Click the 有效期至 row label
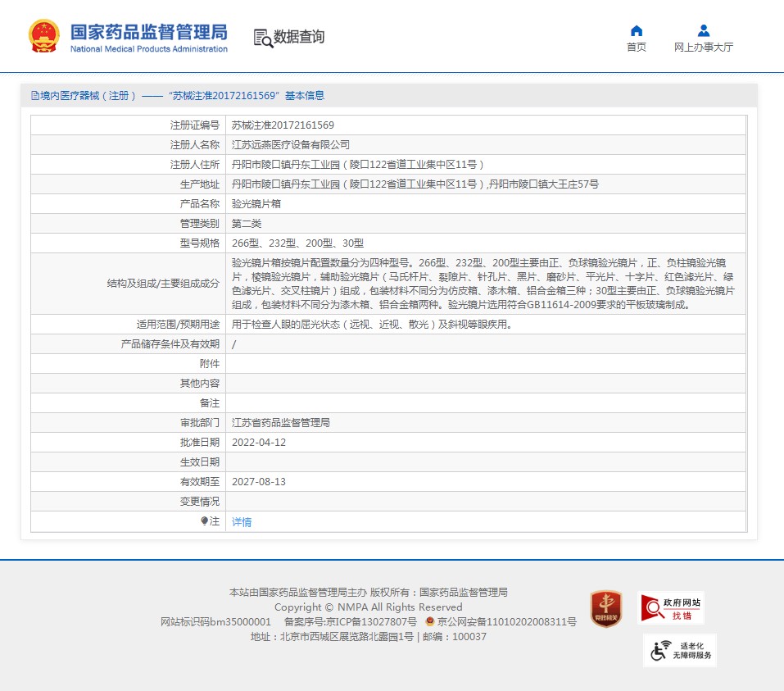 coord(200,482)
